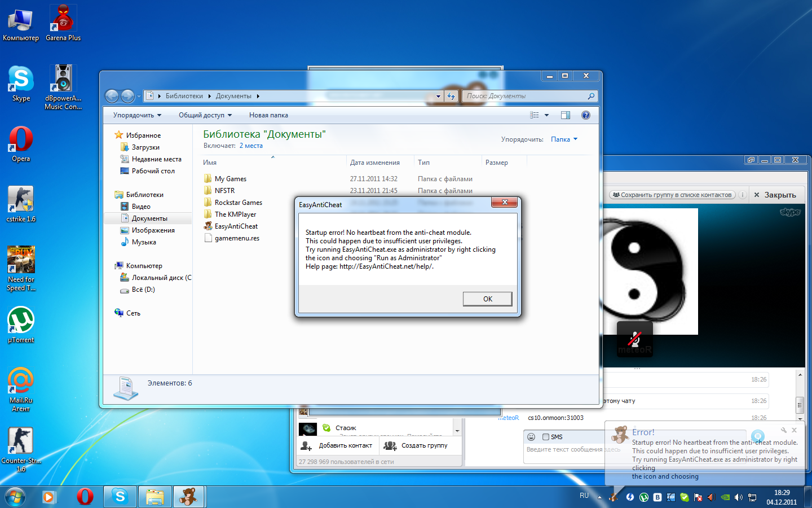Click the volume speaker tray icon
The width and height of the screenshot is (812, 508).
[739, 497]
